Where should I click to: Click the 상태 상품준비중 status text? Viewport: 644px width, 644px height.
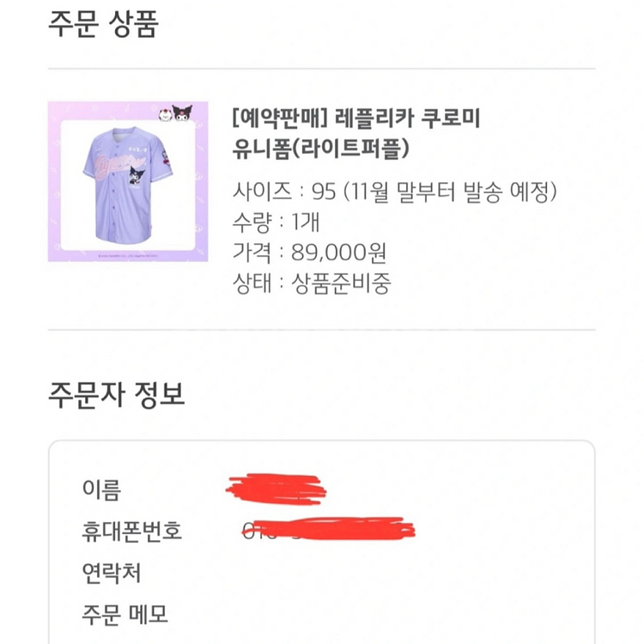click(312, 284)
